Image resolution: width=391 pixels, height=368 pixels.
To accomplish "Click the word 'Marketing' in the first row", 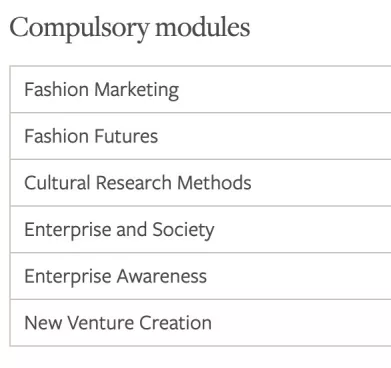I will (137, 90).
